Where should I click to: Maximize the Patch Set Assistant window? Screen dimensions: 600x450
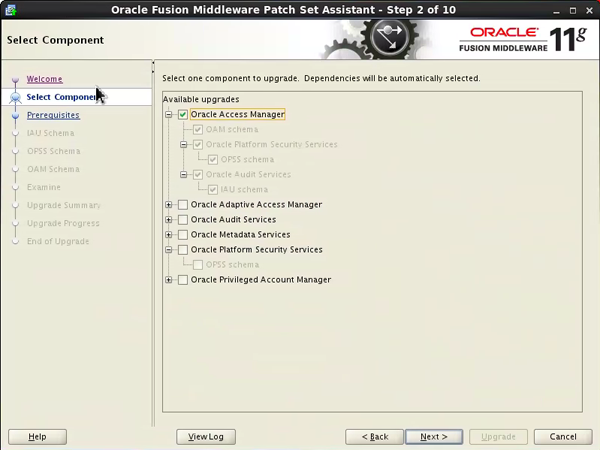pos(573,11)
